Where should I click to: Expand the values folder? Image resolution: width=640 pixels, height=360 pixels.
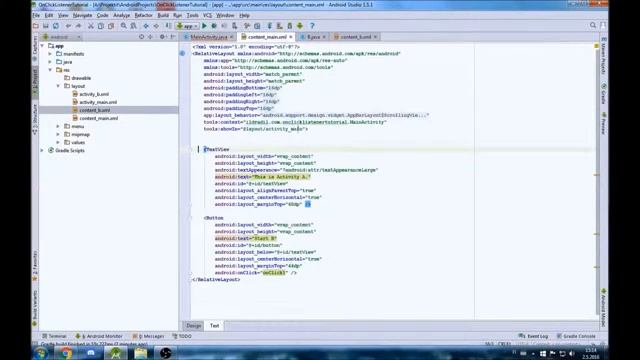[58, 142]
